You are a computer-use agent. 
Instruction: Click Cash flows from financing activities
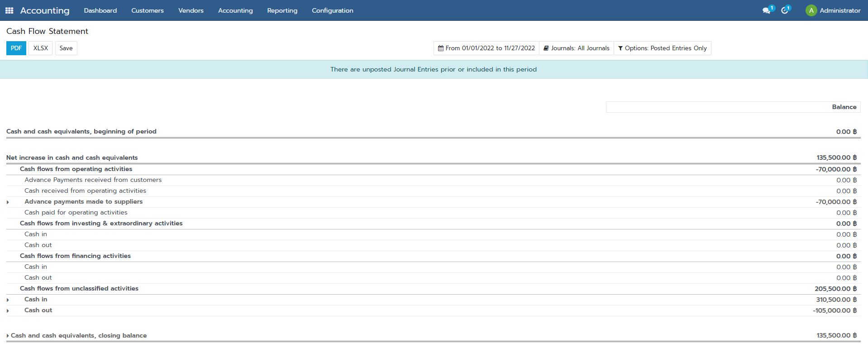[x=75, y=256]
